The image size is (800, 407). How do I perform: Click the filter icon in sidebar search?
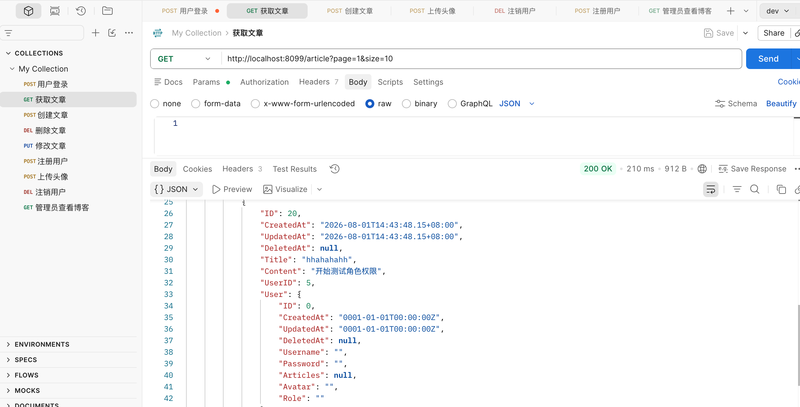tap(8, 33)
